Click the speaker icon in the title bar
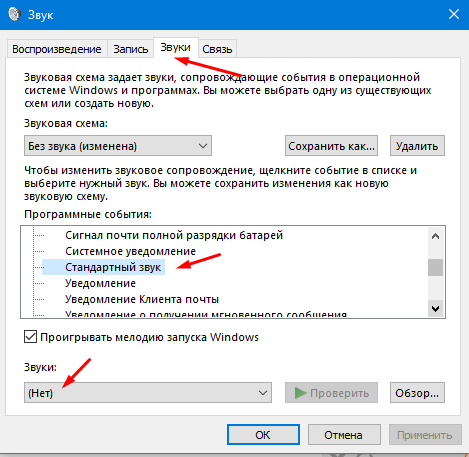The image size is (469, 457). (x=14, y=14)
